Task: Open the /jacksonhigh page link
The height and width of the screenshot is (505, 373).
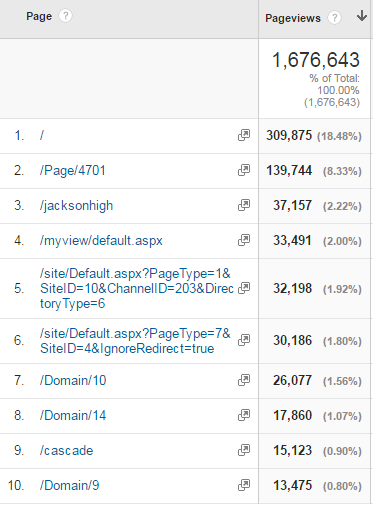Action: 76,206
